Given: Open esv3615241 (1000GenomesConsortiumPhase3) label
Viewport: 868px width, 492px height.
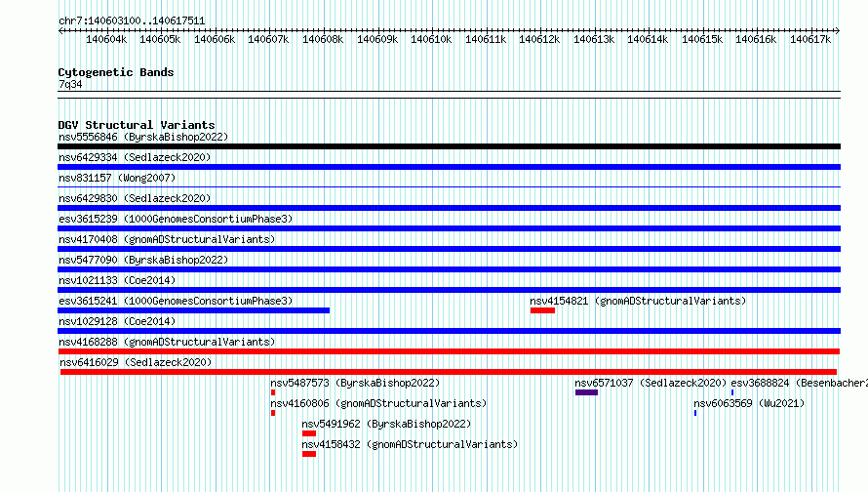Looking at the screenshot, I should (x=176, y=301).
